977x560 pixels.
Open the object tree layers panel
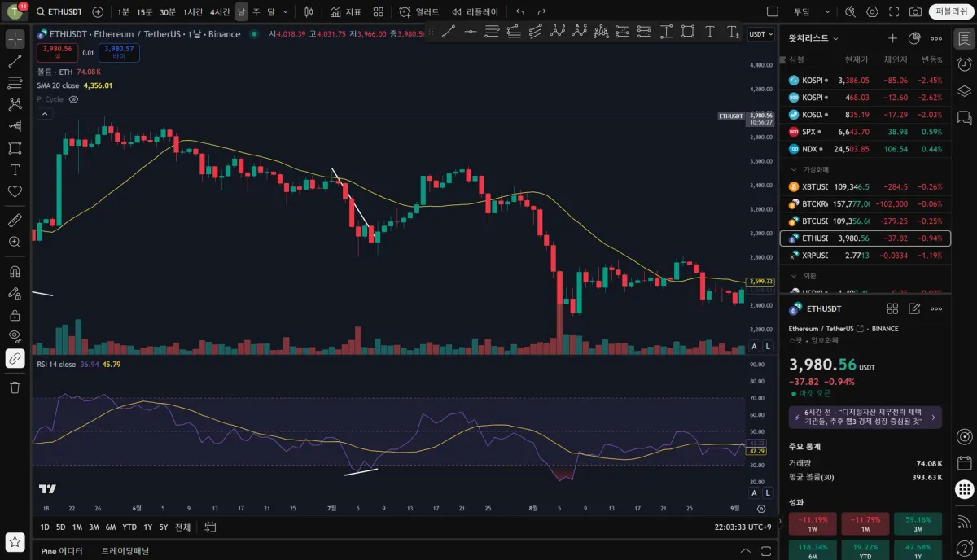pos(964,91)
